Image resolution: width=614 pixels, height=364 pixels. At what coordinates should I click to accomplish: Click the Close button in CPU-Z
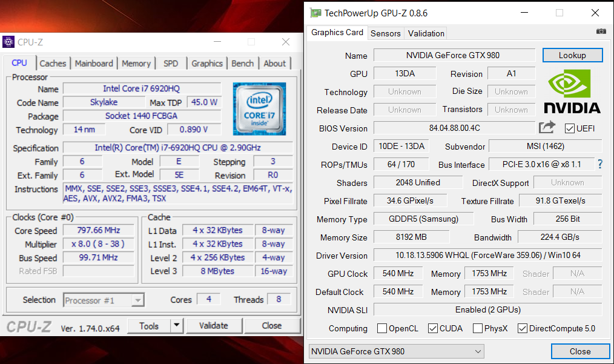tap(272, 326)
